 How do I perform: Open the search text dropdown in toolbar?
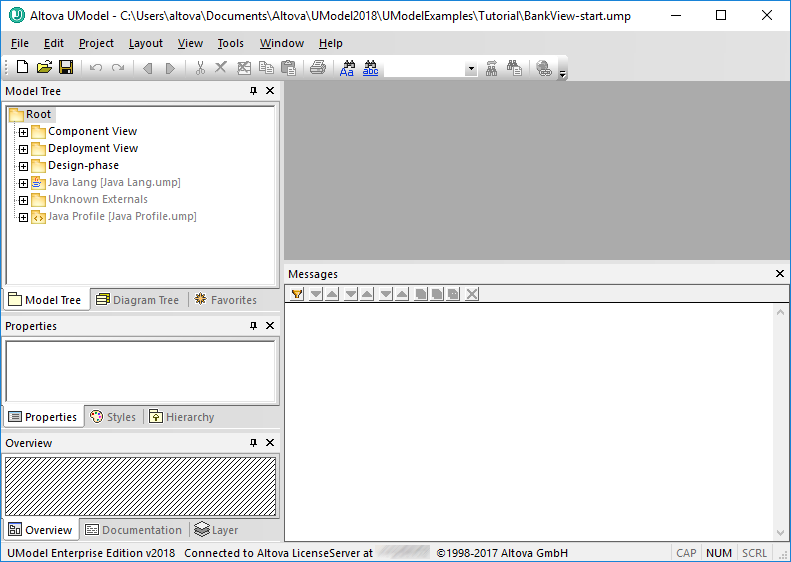tap(470, 69)
